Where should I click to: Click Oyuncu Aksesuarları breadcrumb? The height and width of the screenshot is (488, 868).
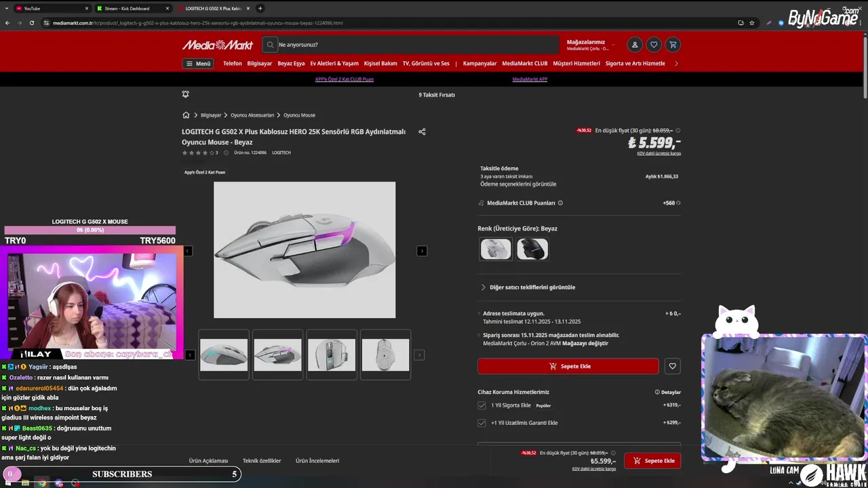click(x=252, y=115)
